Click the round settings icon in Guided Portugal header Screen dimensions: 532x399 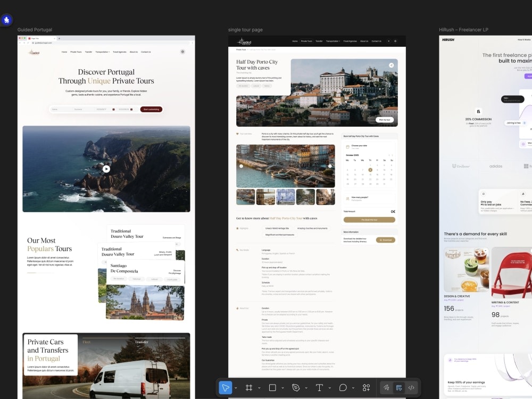[x=182, y=52]
